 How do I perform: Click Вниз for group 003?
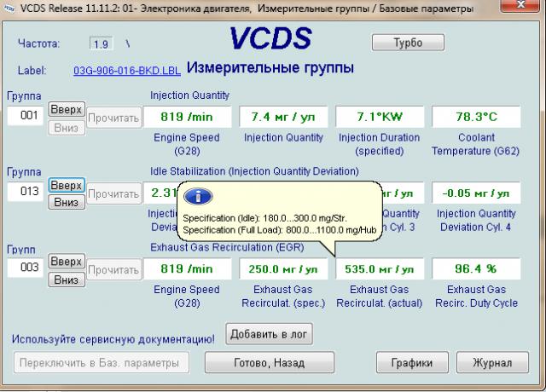click(x=67, y=280)
